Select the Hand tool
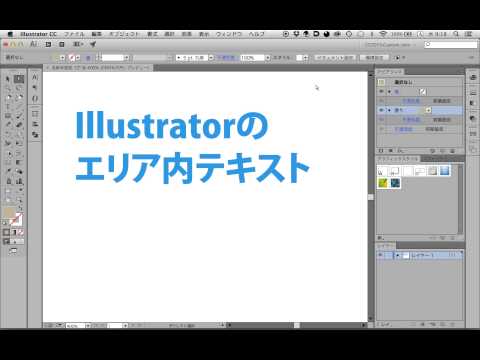The image size is (480, 360). point(8,200)
